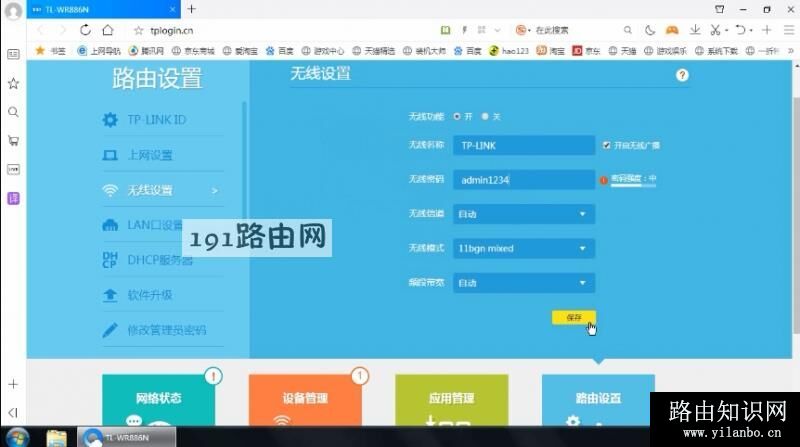The width and height of the screenshot is (800, 447).
Task: Switch to the TL-WR886N browser tab
Action: [104, 9]
